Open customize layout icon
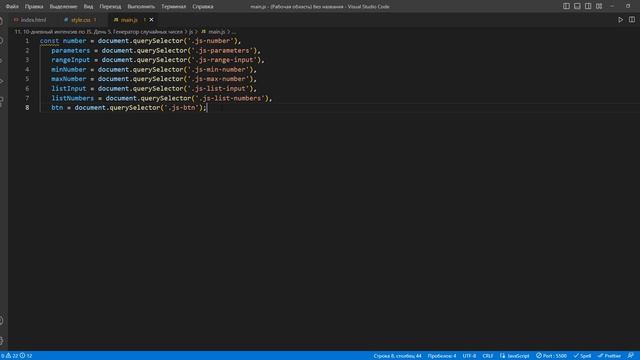The height and width of the screenshot is (360, 640). pos(599,6)
